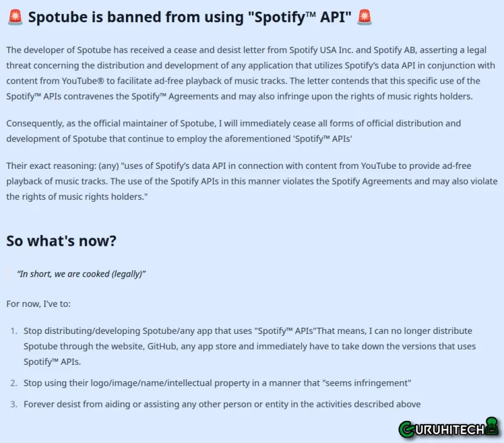Click 'Forever desist from aiding' list item
504x443 pixels.
coord(222,404)
